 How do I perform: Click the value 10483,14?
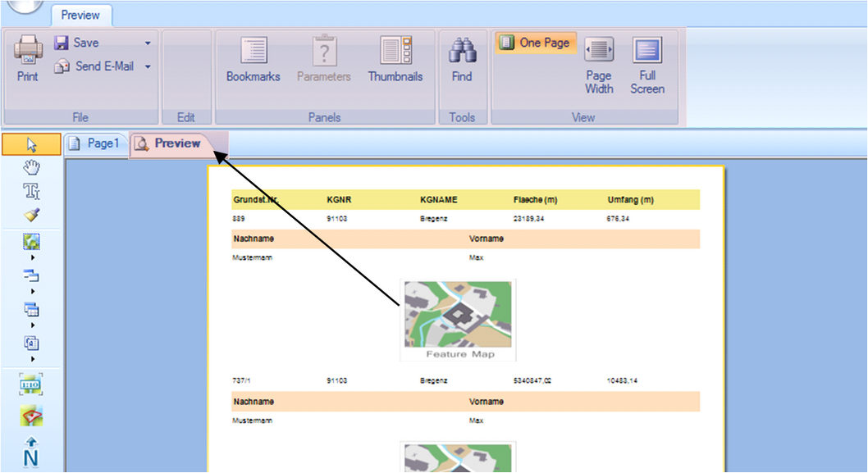622,380
